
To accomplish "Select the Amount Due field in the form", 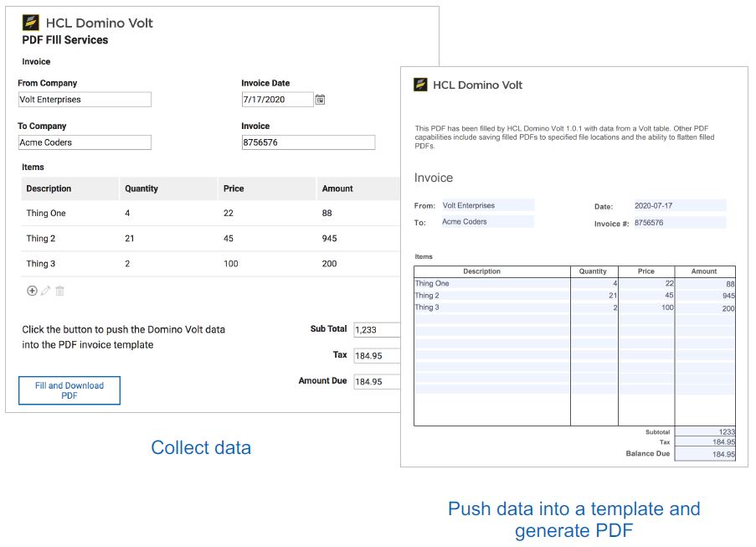I will pyautogui.click(x=377, y=381).
